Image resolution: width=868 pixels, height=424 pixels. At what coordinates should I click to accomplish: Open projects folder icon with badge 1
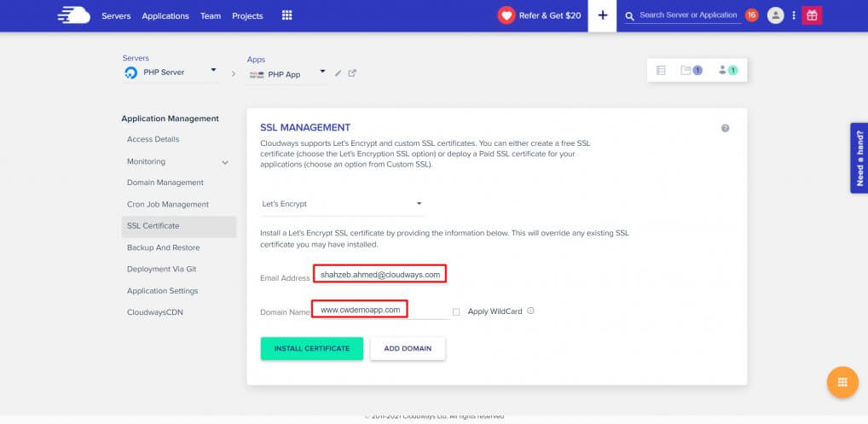coord(692,70)
